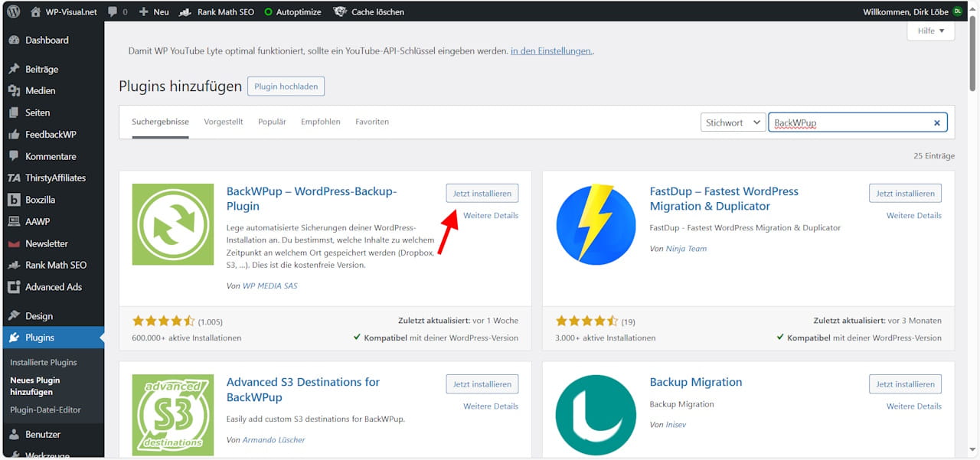Click the Autoptimize green circle icon
This screenshot has width=980, height=460.
[268, 12]
